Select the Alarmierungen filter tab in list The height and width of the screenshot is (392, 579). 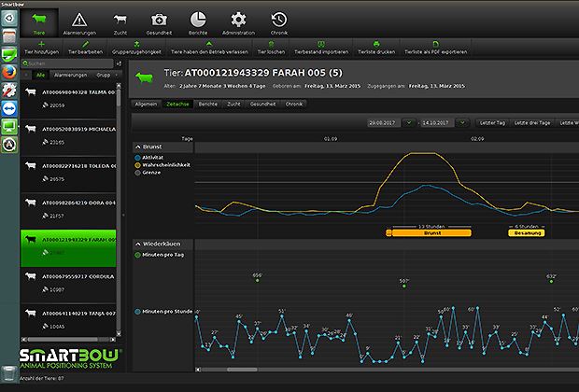pyautogui.click(x=71, y=75)
